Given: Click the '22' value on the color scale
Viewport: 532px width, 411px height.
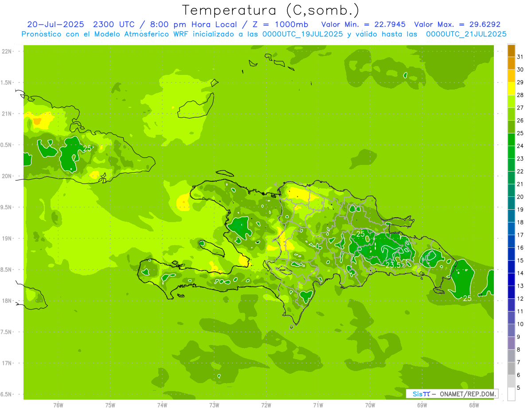Looking at the screenshot, I should click(520, 172).
